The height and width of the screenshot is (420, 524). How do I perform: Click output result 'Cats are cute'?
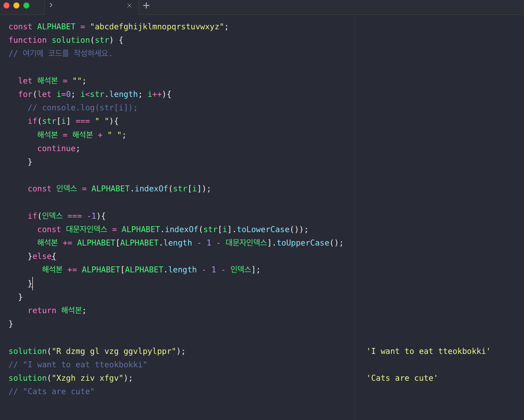pyautogui.click(x=402, y=378)
